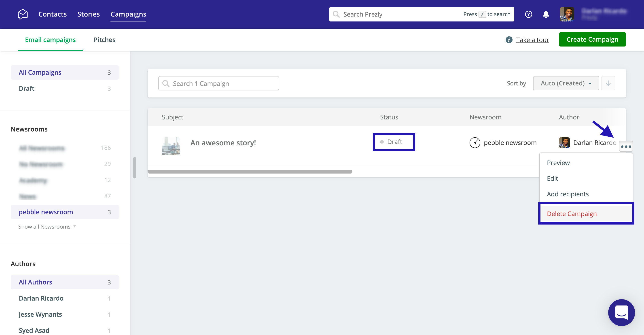Click the three-dots menu for An awesome story!
The height and width of the screenshot is (335, 644).
point(626,146)
